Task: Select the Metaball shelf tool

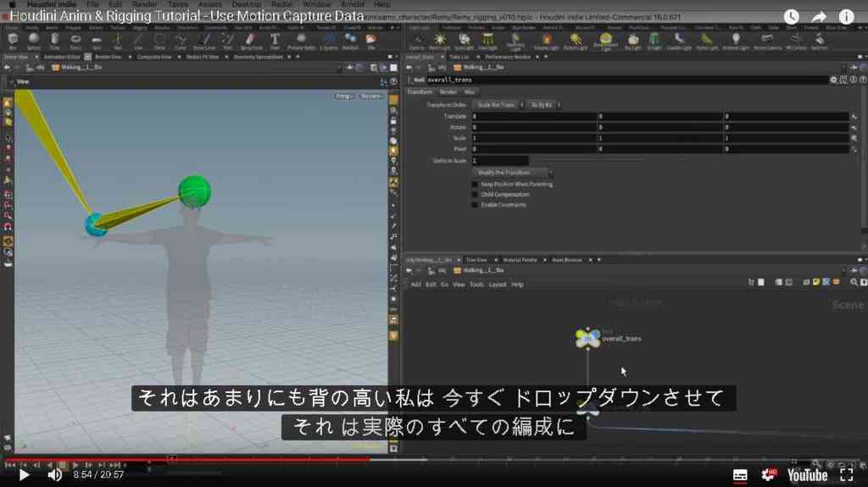Action: point(350,41)
